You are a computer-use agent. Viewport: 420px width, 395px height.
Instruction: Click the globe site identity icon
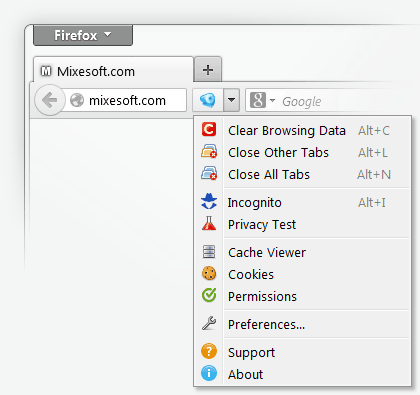pyautogui.click(x=77, y=100)
